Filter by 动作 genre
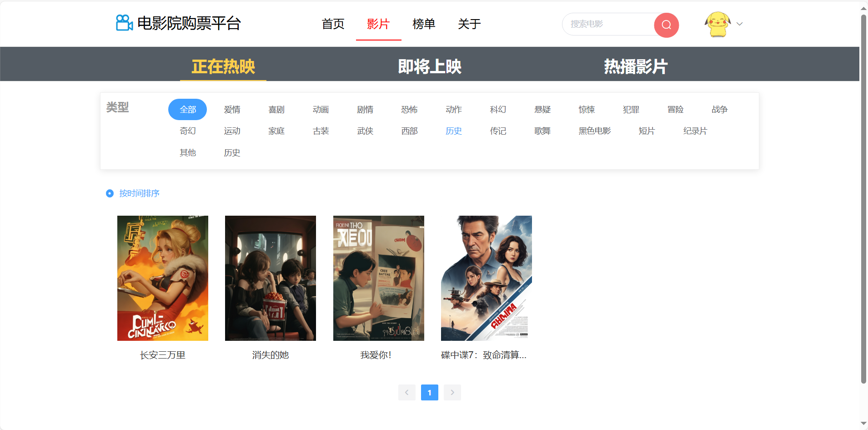 click(x=454, y=110)
